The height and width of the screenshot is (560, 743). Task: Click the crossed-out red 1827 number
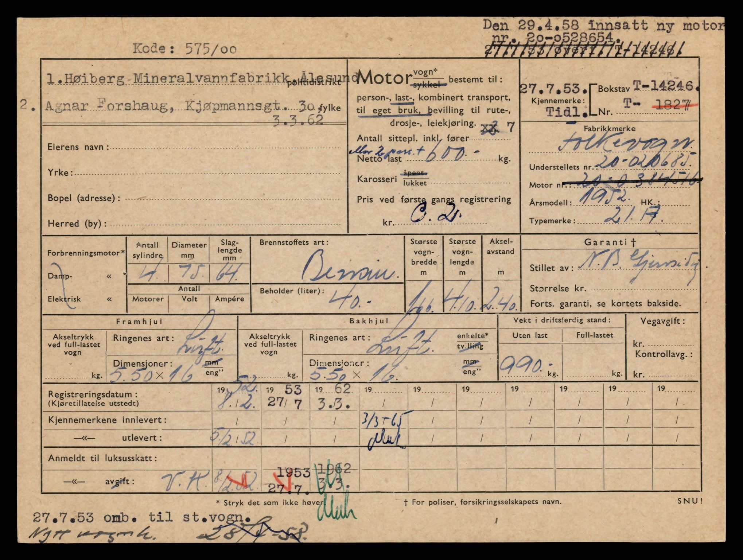pos(672,105)
